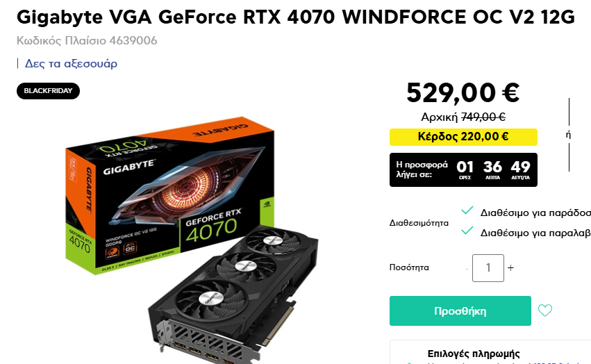Image resolution: width=591 pixels, height=364 pixels.
Task: Select the Διαθέσιμο για παραλαβή text
Action: click(x=535, y=233)
